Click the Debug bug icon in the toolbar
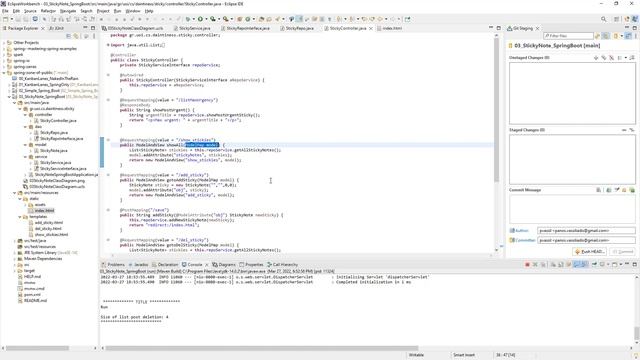The height and width of the screenshot is (360, 640). [x=188, y=19]
